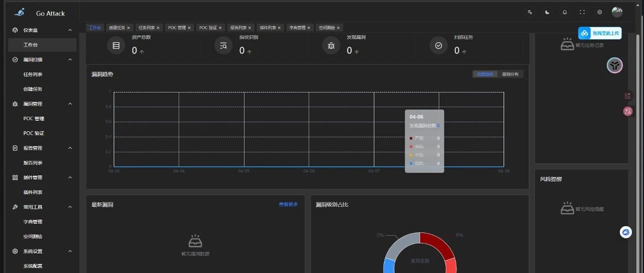
Task: Collapse the 系统设置 menu group
Action: (70, 251)
